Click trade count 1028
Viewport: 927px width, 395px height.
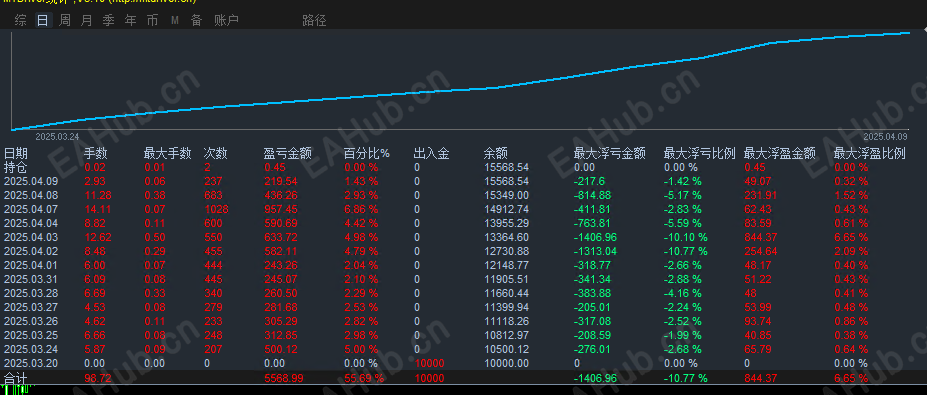click(216, 209)
